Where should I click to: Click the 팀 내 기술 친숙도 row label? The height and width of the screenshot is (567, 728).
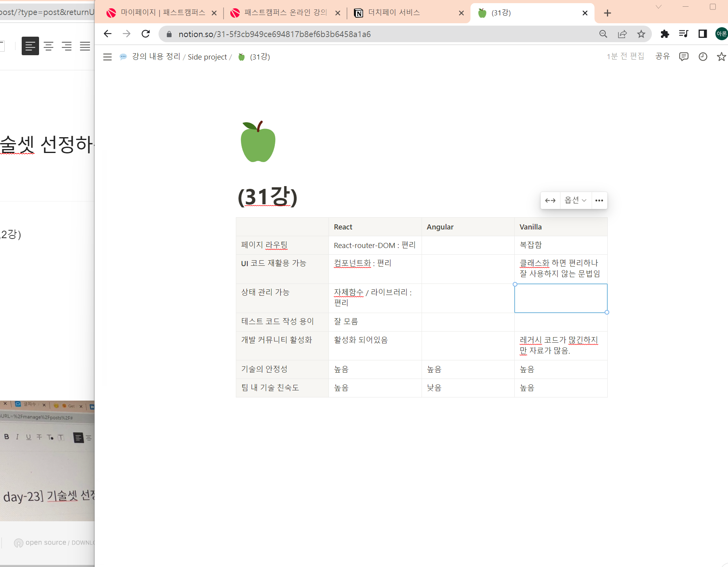(x=282, y=388)
